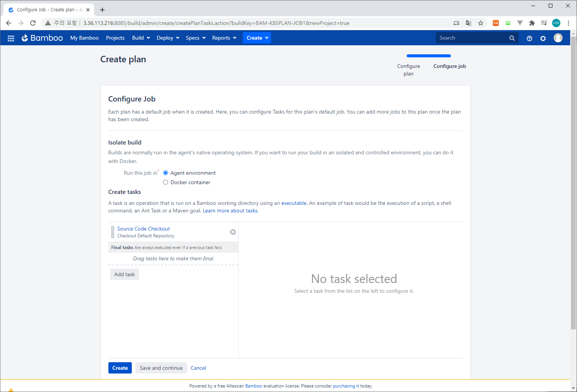This screenshot has height=392, width=577.
Task: Open the administration gear icon
Action: pos(543,38)
